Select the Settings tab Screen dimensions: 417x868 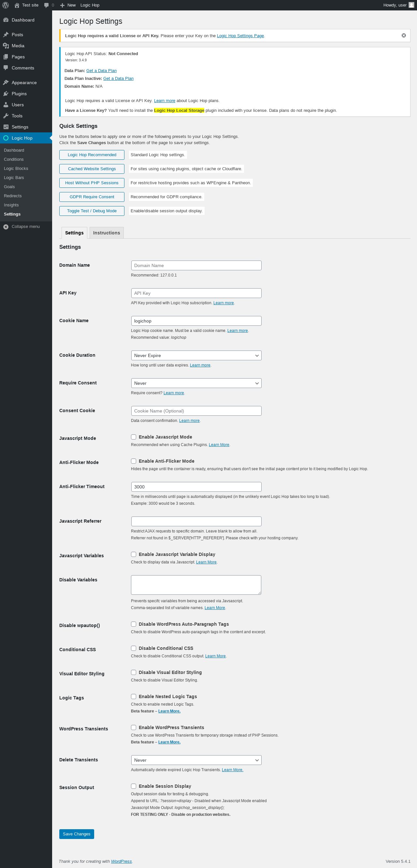click(x=74, y=233)
